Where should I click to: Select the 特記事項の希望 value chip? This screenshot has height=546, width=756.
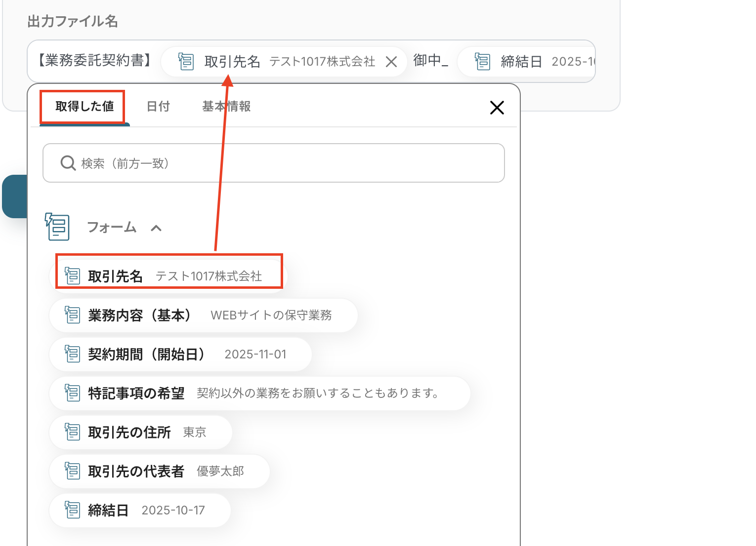coord(260,393)
